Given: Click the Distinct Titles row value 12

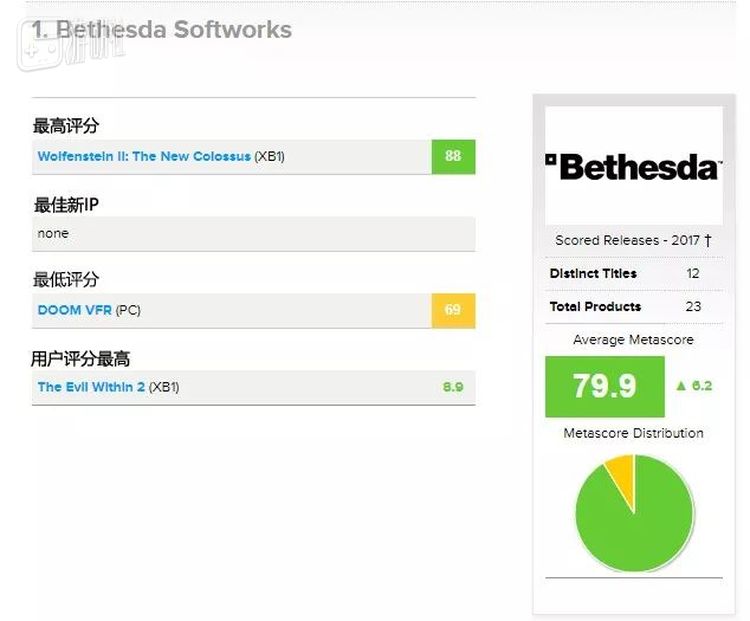Looking at the screenshot, I should click(693, 274).
